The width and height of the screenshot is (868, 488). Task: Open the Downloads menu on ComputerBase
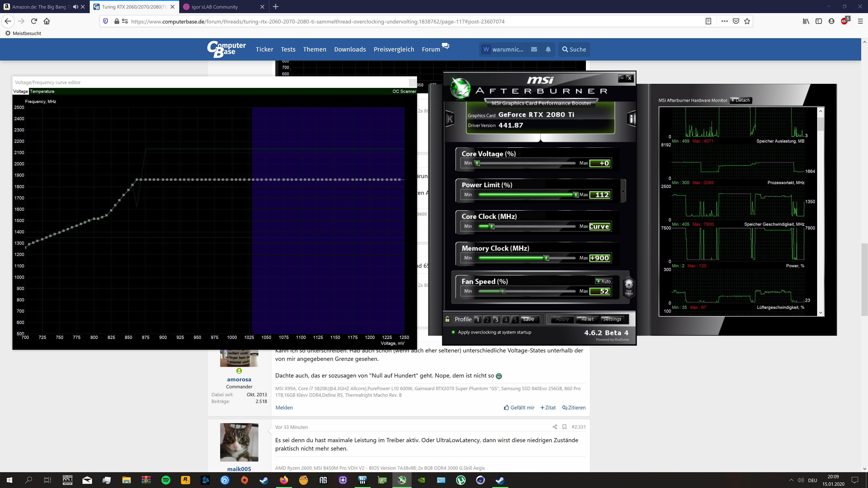coord(350,49)
